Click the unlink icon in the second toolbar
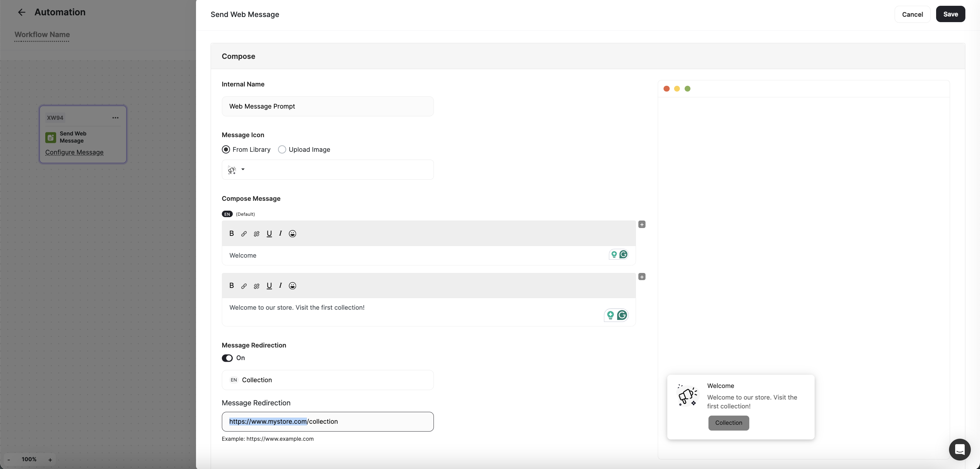The image size is (980, 469). coord(256,286)
